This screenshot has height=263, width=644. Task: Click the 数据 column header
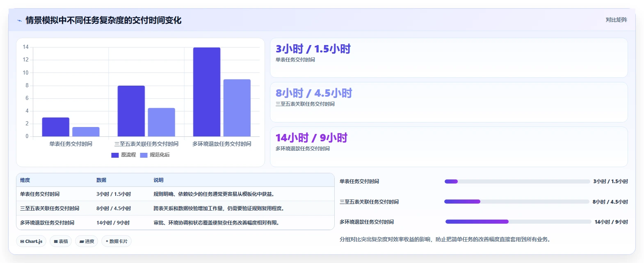tap(101, 180)
